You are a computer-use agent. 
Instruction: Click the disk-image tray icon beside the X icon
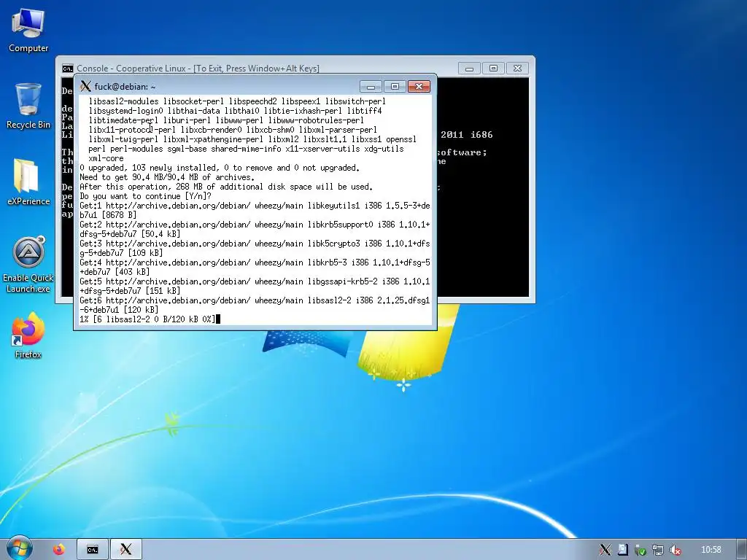tap(622, 550)
